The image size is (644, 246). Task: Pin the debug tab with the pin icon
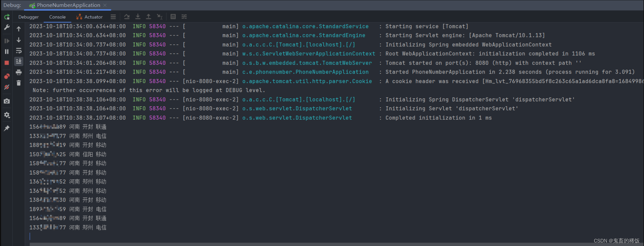pos(7,128)
